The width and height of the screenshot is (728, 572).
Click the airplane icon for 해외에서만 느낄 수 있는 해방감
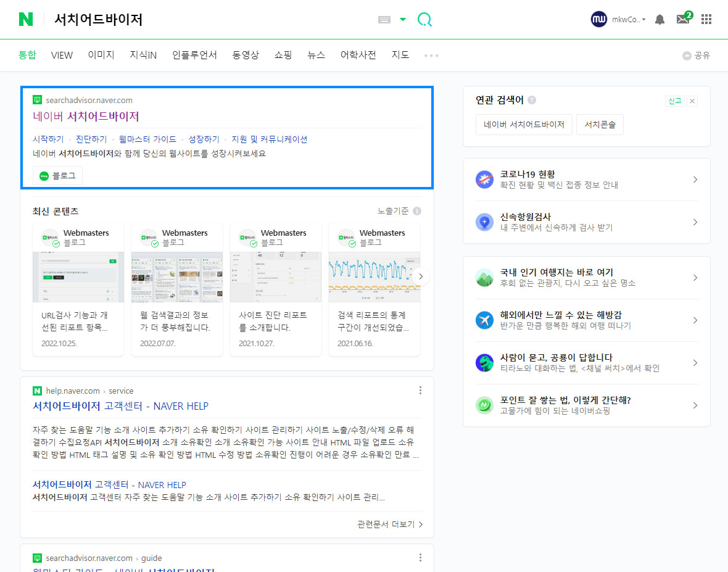[x=484, y=320]
